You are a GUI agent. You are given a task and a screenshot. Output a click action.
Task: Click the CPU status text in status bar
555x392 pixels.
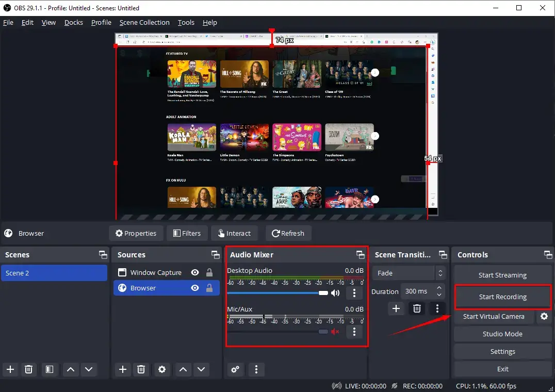point(486,386)
